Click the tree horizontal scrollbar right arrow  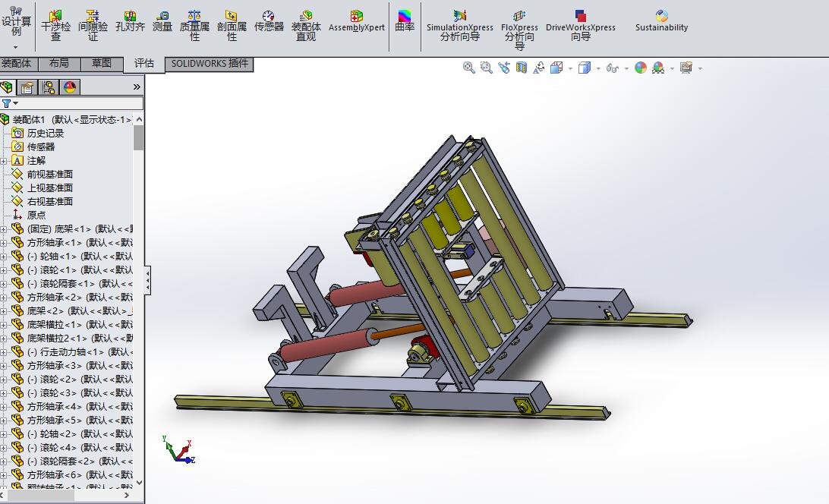pos(127,496)
